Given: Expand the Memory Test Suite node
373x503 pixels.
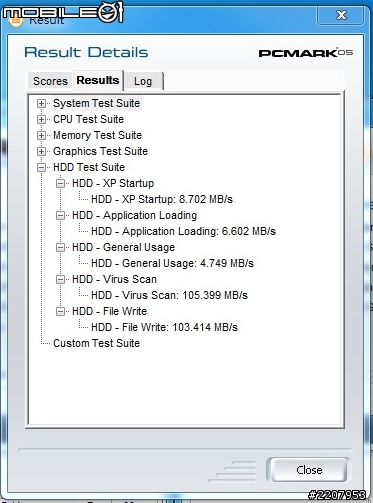Looking at the screenshot, I should click(x=41, y=135).
